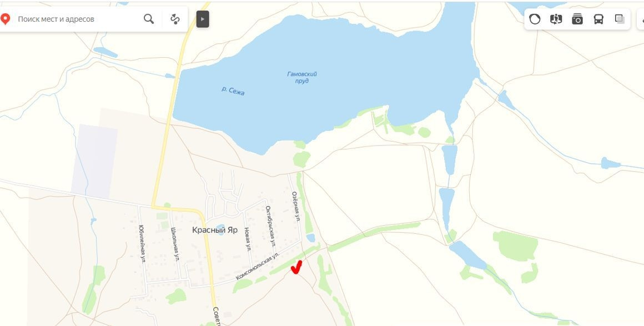The width and height of the screenshot is (644, 326).
Task: Open the route builder icon
Action: (x=175, y=19)
